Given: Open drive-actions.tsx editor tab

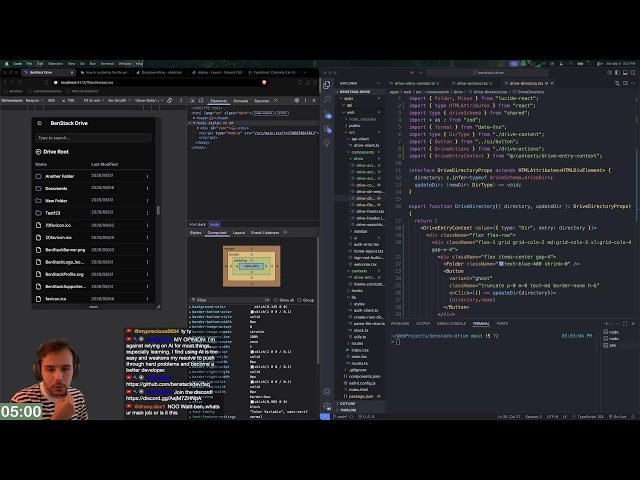Looking at the screenshot, I should [x=472, y=83].
